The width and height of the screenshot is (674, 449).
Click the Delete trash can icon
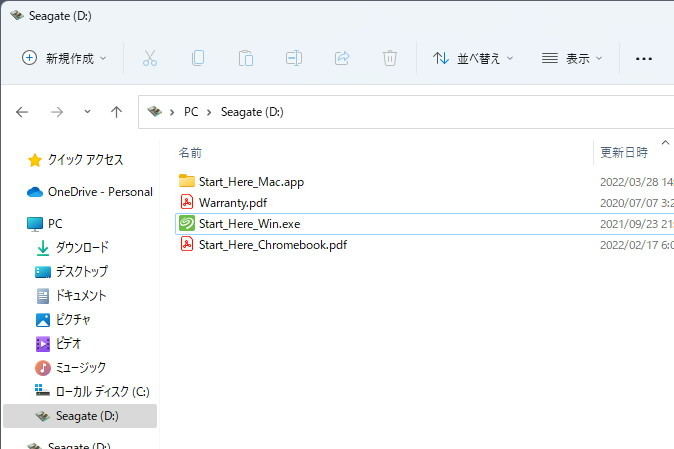coord(390,58)
